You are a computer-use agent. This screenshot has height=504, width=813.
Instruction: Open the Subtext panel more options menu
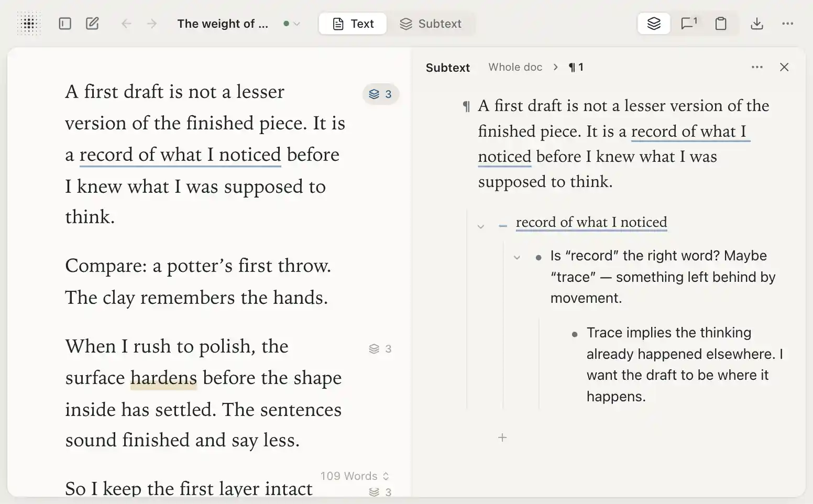tap(757, 67)
